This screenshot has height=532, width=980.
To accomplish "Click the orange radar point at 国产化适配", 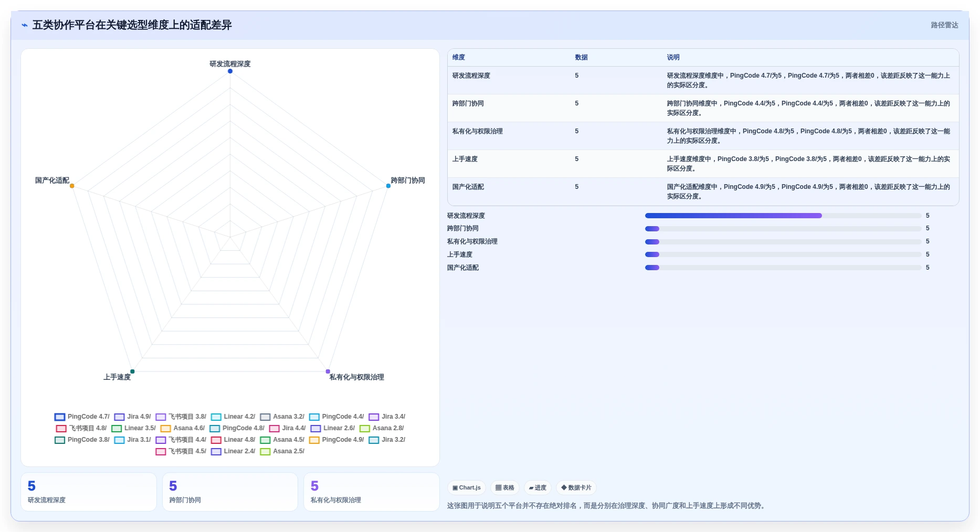I will pos(72,186).
